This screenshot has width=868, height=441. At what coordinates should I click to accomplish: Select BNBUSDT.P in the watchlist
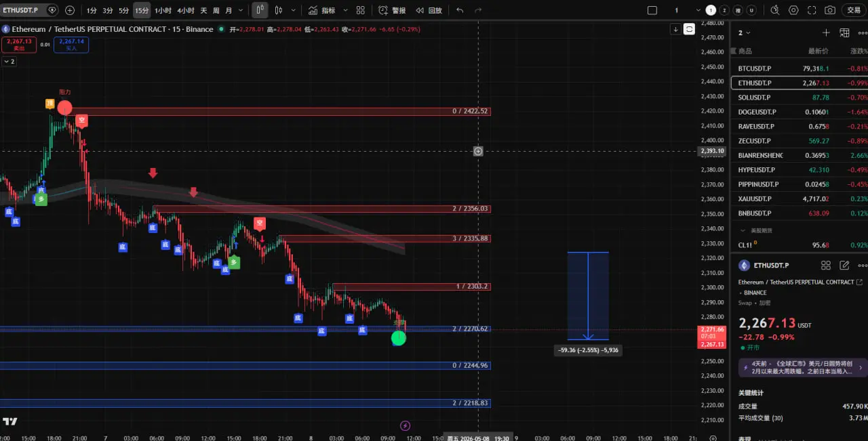799,213
